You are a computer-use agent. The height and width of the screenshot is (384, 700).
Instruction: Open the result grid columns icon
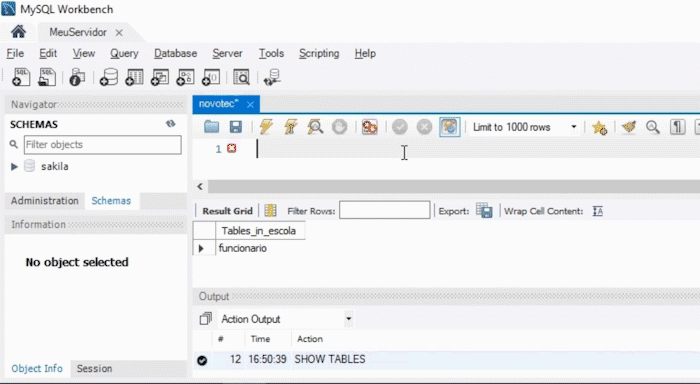(270, 211)
